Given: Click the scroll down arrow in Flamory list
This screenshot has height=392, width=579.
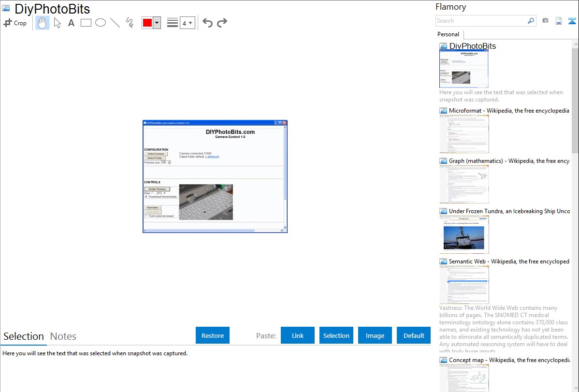Looking at the screenshot, I should click(x=575, y=388).
